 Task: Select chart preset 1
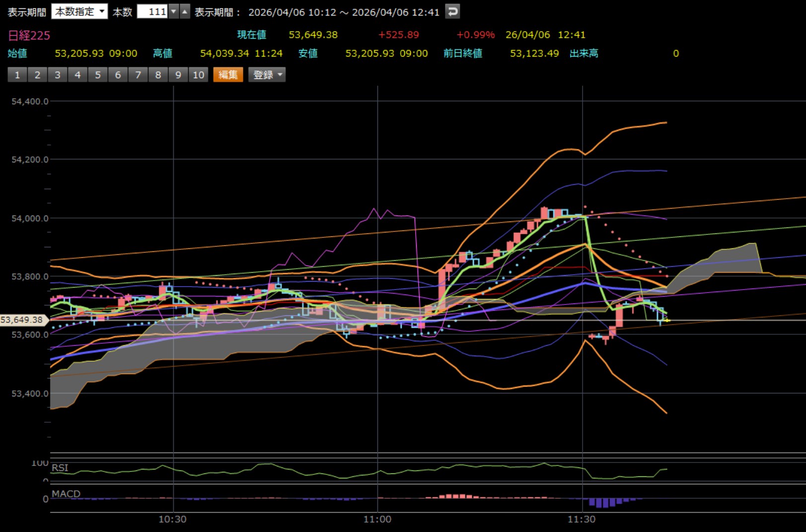[x=17, y=75]
